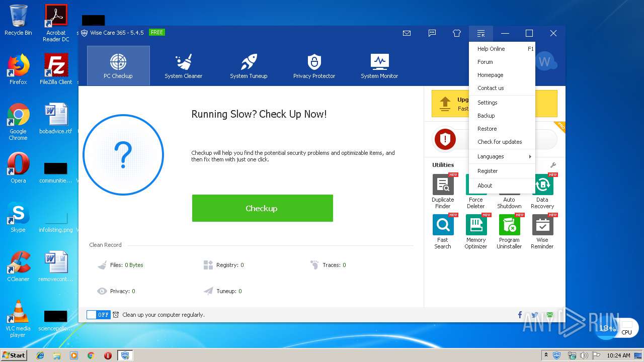Open Wise Care 365 taskbar button
This screenshot has height=362, width=644.
click(125, 355)
